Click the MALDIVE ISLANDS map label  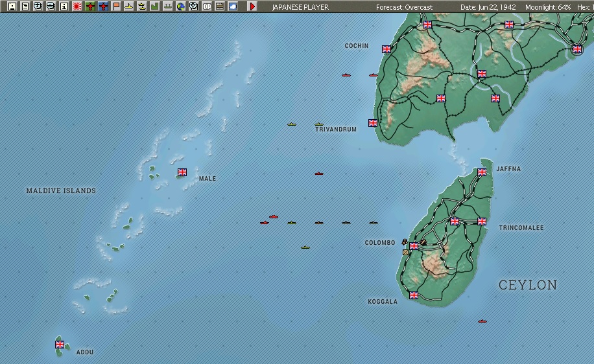click(x=61, y=190)
